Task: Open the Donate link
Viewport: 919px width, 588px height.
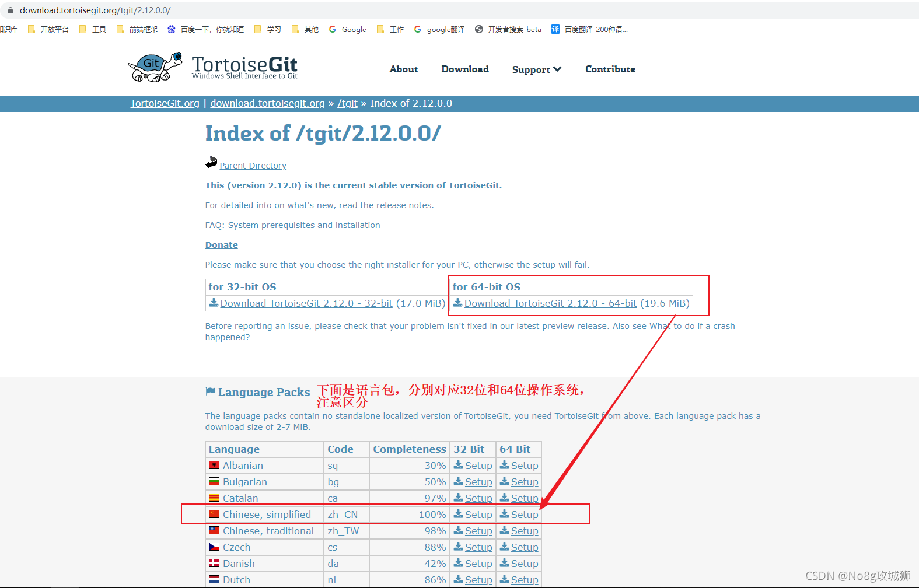Action: 222,245
